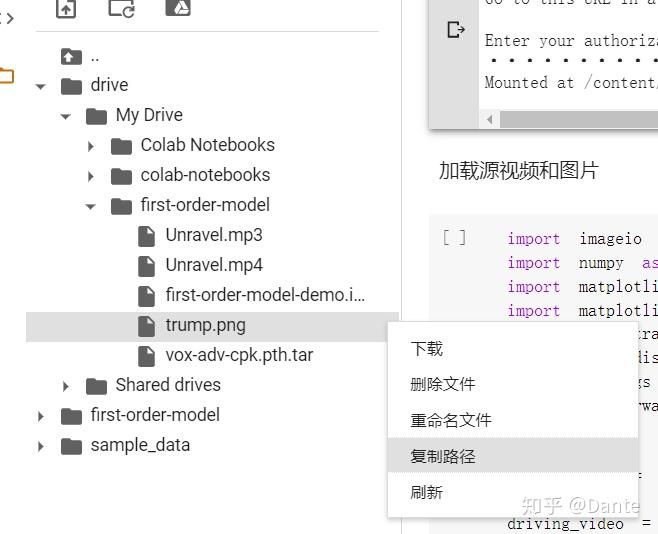Click the Colab Notebooks folder label
Image resolution: width=658 pixels, height=534 pixels.
tap(208, 145)
